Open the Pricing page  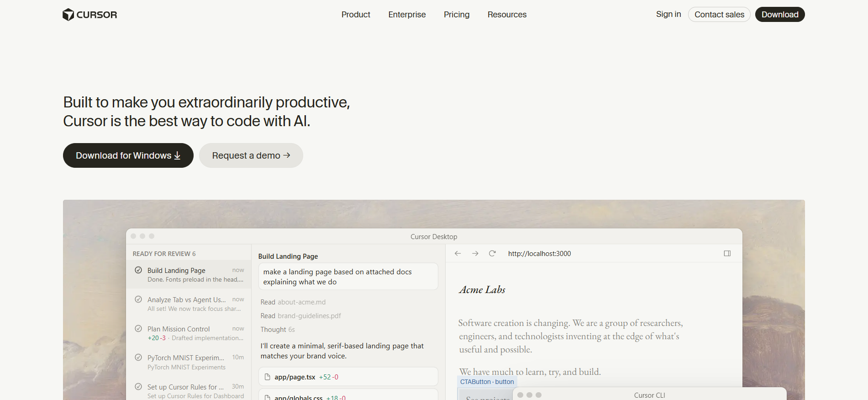(457, 15)
